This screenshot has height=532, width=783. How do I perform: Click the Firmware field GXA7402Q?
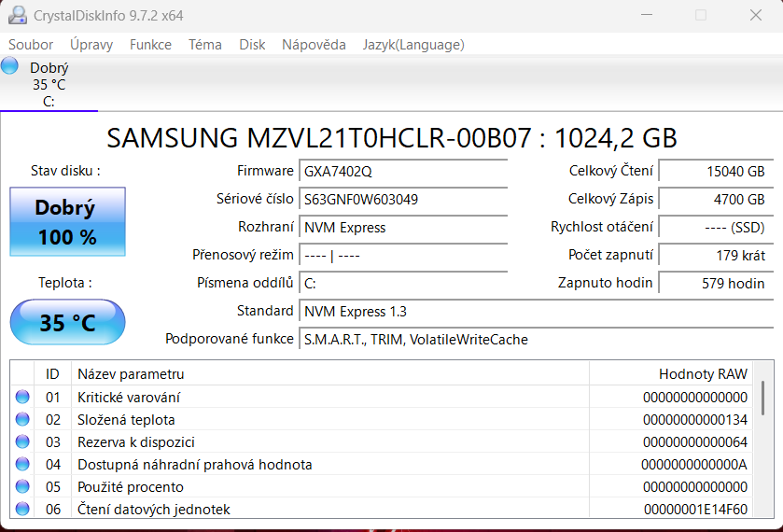coord(403,172)
